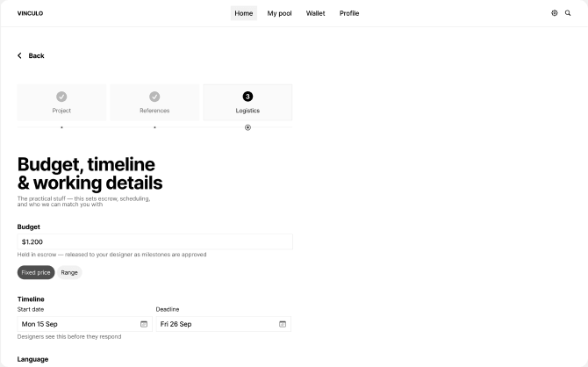Click the back arrow chevron icon

[x=19, y=55]
